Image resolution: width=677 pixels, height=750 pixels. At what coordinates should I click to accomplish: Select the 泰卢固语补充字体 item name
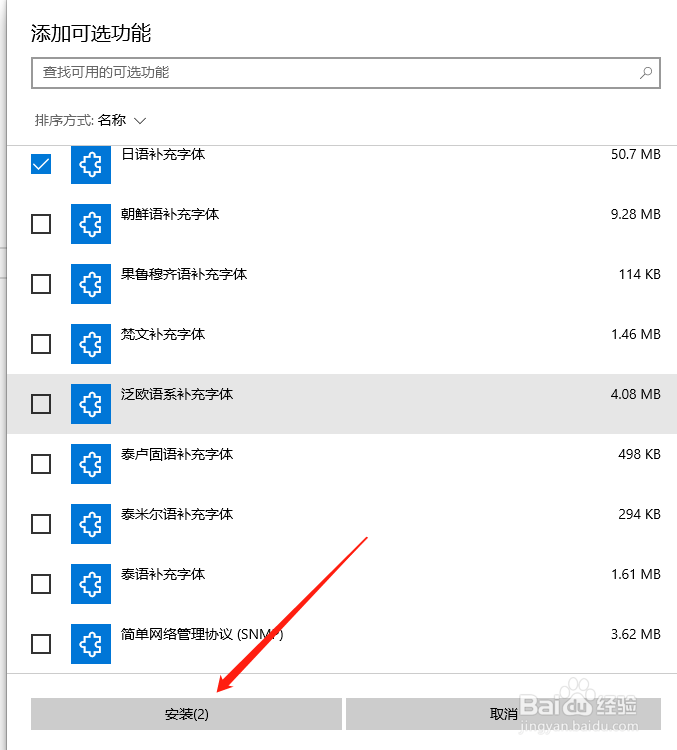pos(177,454)
